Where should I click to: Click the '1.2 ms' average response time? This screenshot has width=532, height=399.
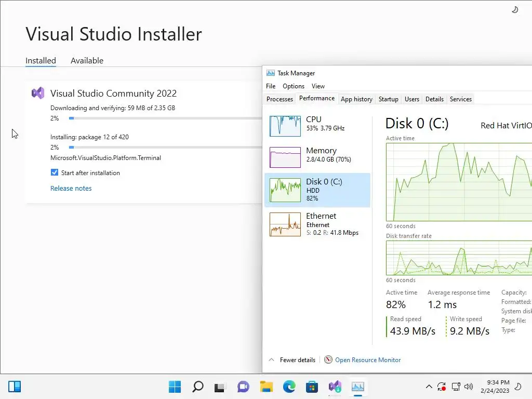[x=442, y=304]
